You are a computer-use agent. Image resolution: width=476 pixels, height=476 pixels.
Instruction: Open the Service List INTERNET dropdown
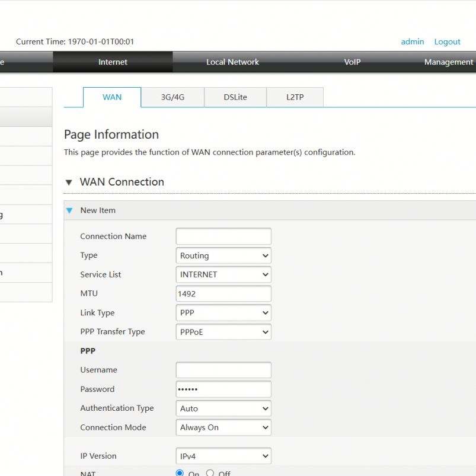(x=223, y=275)
